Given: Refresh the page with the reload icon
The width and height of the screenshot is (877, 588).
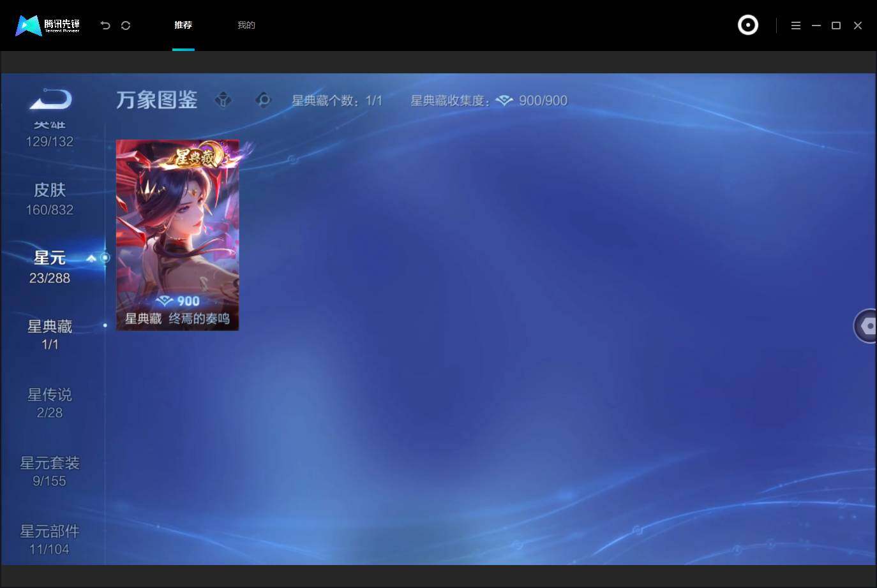Looking at the screenshot, I should 126,26.
